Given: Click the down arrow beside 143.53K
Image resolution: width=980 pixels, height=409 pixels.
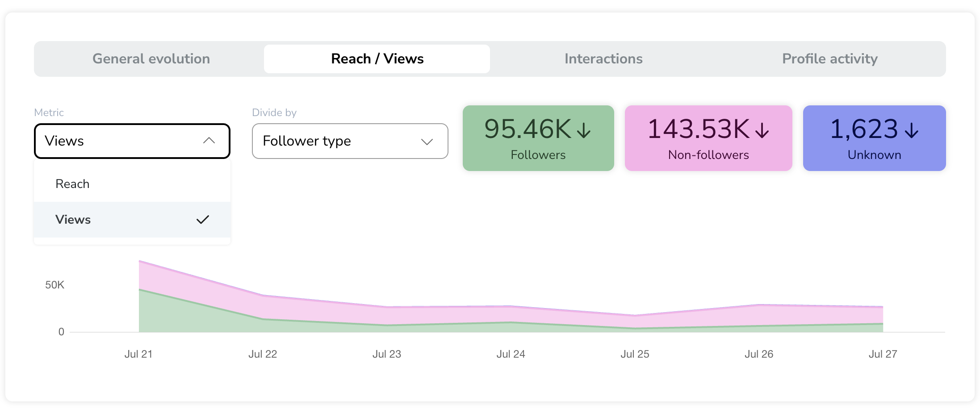Looking at the screenshot, I should tap(762, 130).
